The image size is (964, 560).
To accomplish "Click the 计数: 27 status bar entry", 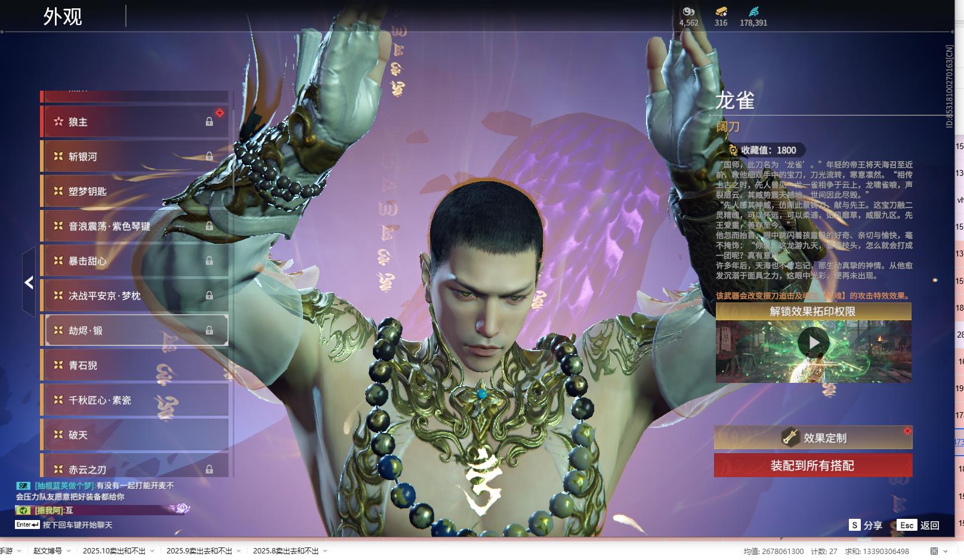I will point(824,552).
